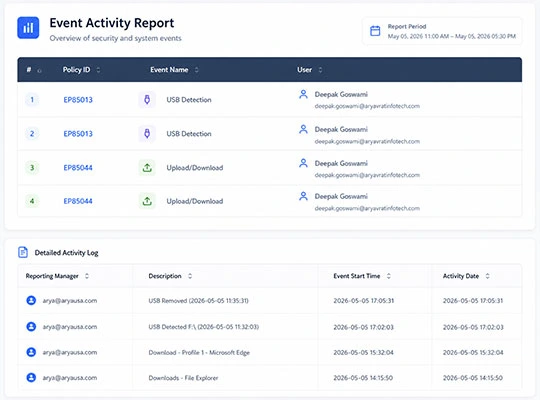This screenshot has height=400, width=540.
Task: Click user icon in row 1
Action: pos(303,94)
